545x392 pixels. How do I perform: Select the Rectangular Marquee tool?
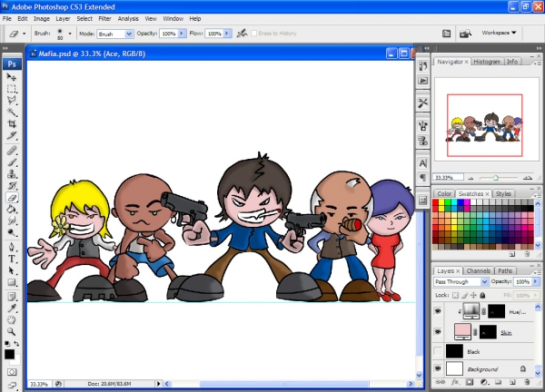[x=12, y=89]
